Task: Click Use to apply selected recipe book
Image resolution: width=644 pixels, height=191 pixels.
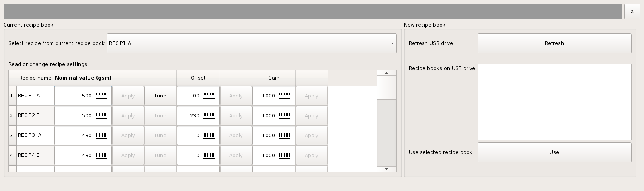Action: [554, 152]
